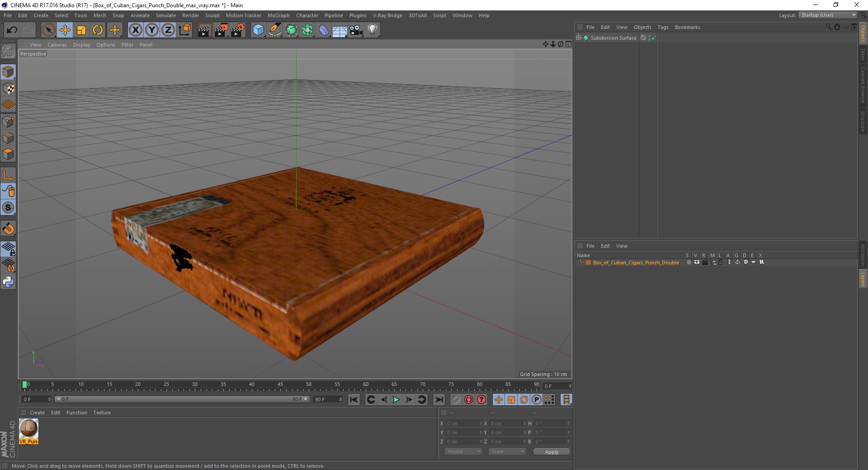The height and width of the screenshot is (470, 868).
Task: Add a Subdivision Surface generator
Action: 291,30
